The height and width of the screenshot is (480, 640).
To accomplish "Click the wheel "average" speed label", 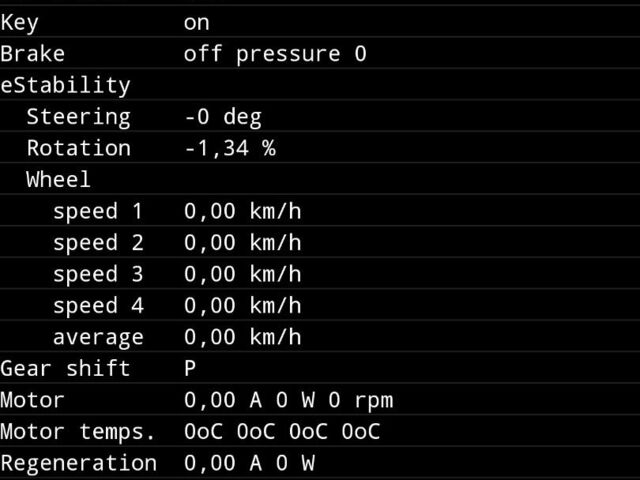I will [98, 337].
